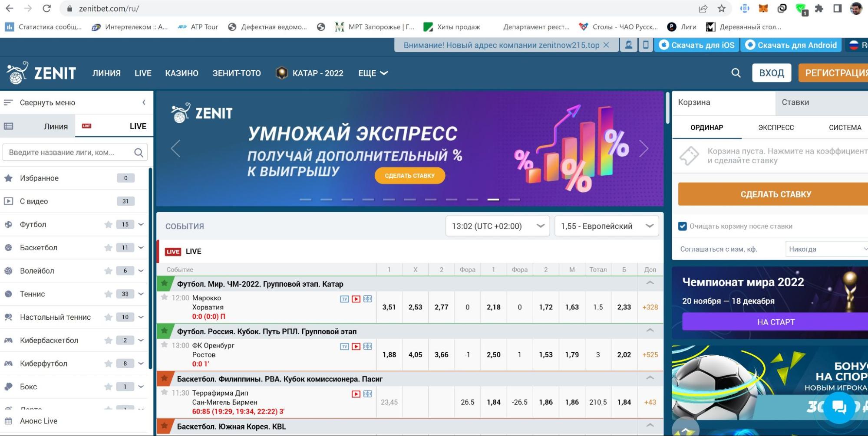Open match tracker icon for Марокко match
Image resolution: width=868 pixels, height=436 pixels.
[x=368, y=298]
